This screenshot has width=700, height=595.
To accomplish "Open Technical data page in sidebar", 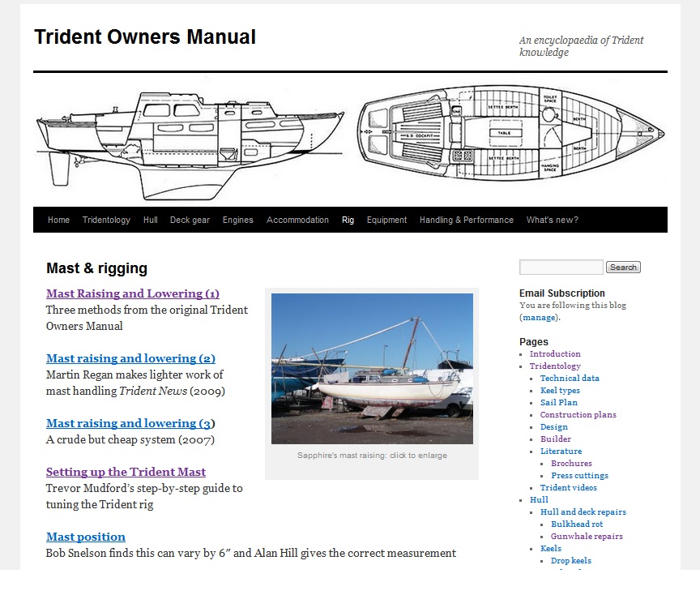I will pos(570,379).
